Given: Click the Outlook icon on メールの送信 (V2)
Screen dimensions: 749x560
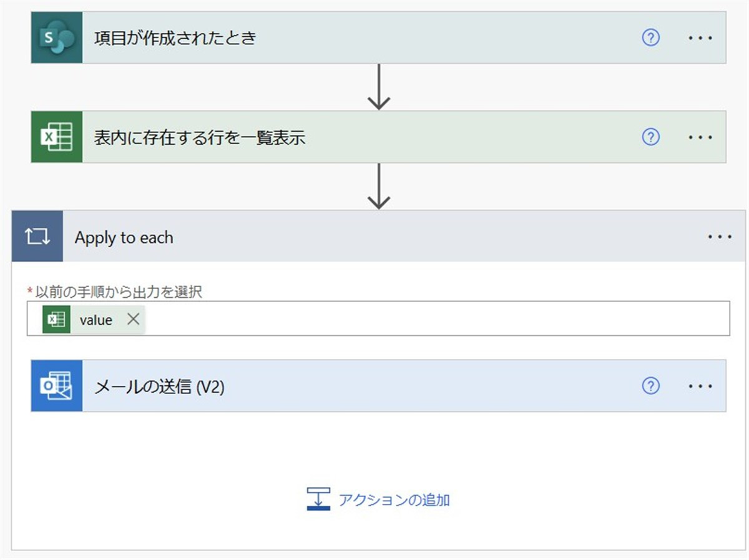Looking at the screenshot, I should pos(57,386).
